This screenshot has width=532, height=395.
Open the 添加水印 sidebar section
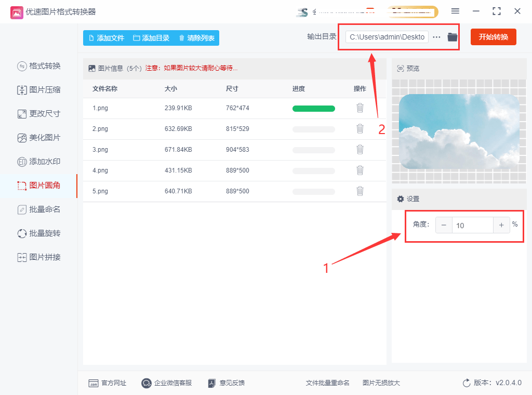[39, 162]
